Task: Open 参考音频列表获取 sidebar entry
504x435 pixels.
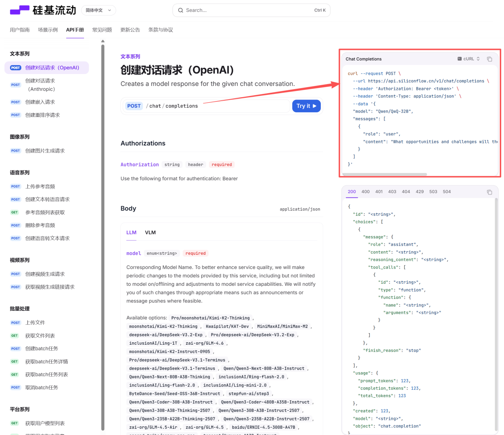Action: tap(47, 213)
